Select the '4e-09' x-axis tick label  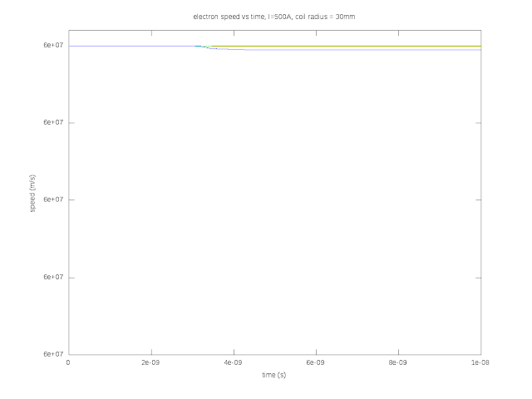tap(233, 362)
